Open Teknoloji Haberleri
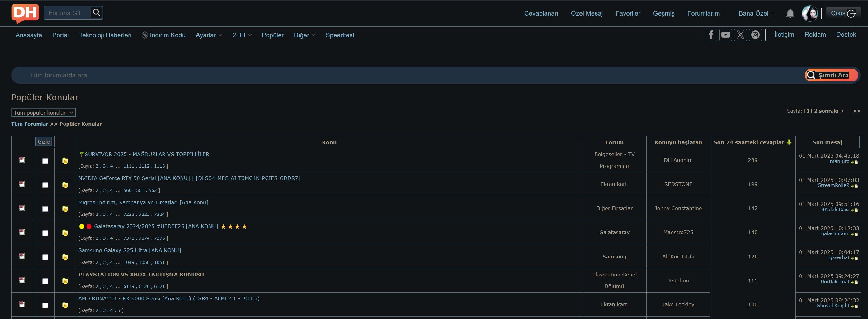 click(105, 35)
